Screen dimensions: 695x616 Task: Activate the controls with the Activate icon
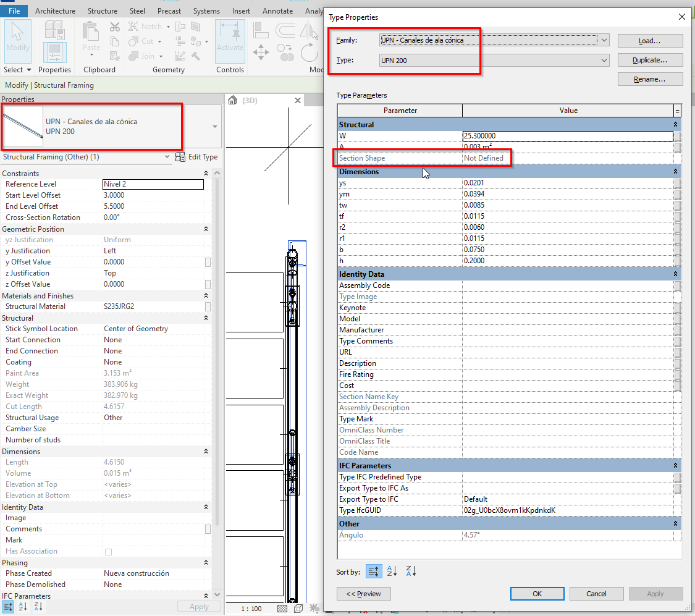pos(229,41)
